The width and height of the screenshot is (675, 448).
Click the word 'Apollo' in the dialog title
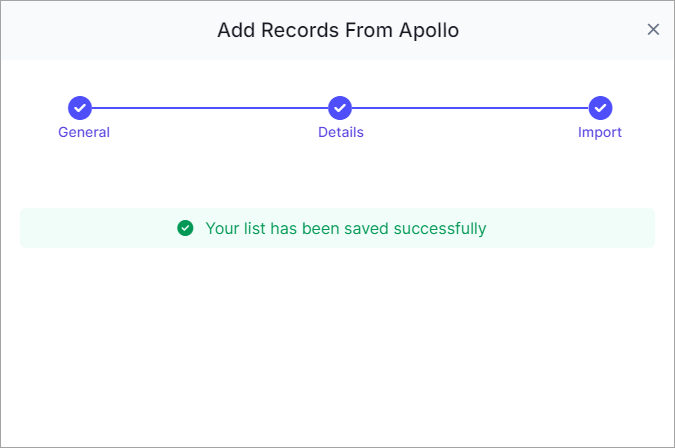point(429,30)
